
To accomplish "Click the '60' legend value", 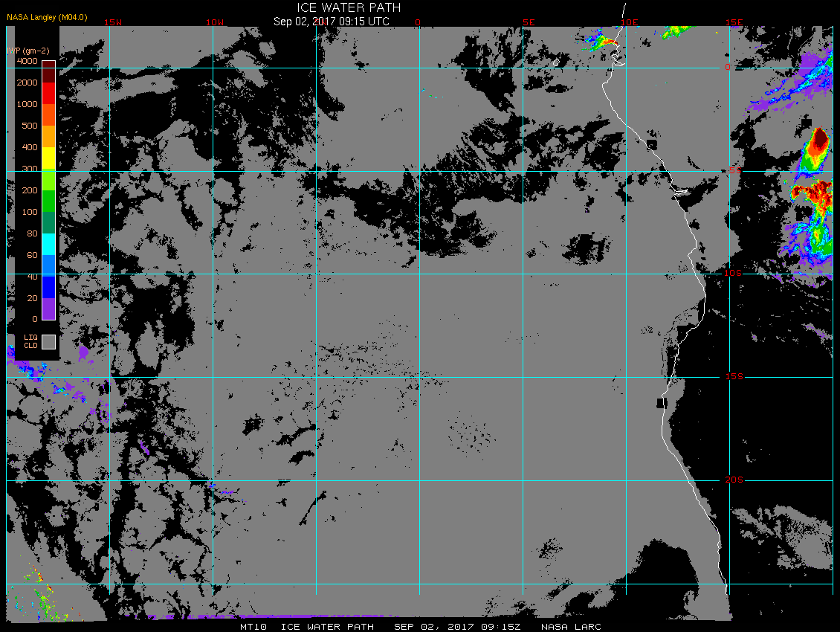I will 33,254.
